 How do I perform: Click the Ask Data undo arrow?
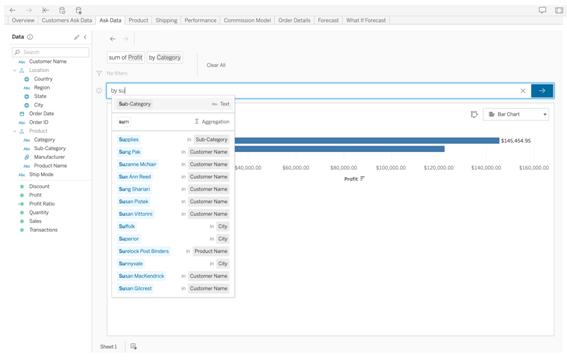tap(113, 39)
